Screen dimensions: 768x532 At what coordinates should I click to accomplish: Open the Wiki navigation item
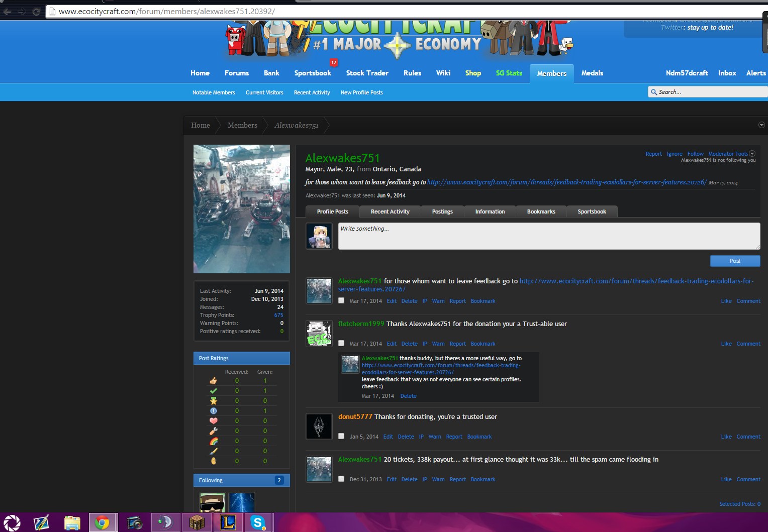[x=443, y=73]
